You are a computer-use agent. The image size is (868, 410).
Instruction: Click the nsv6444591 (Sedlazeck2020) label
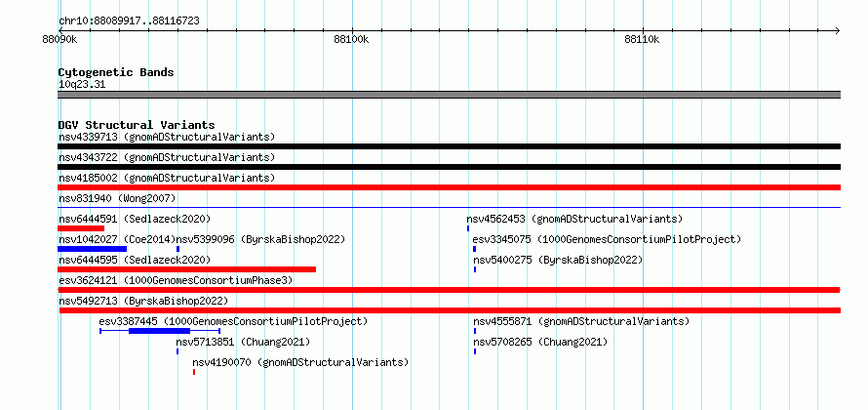coord(135,219)
